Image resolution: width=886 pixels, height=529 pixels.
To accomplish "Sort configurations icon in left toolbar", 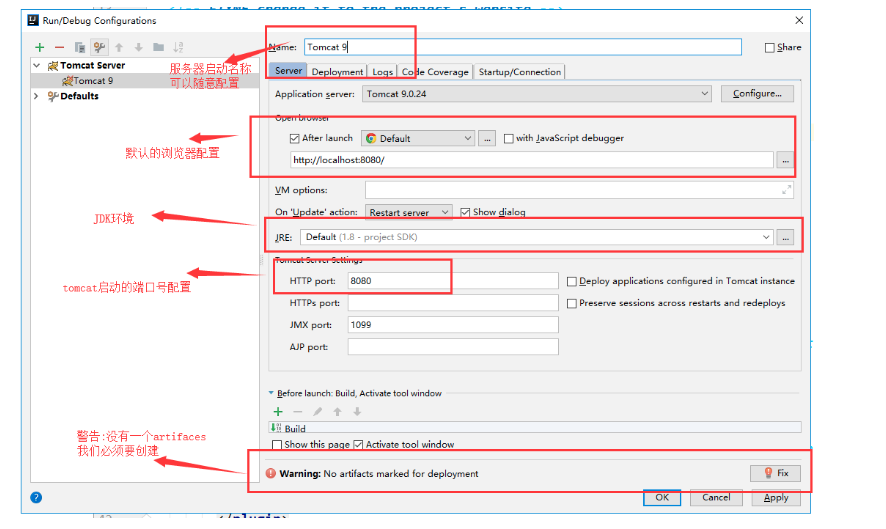I will (178, 47).
